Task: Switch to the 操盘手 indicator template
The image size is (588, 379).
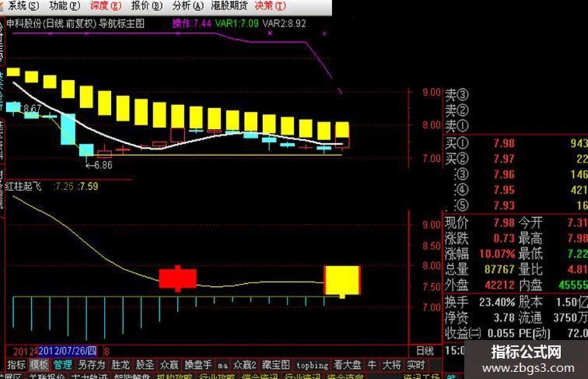Action: click(x=198, y=365)
